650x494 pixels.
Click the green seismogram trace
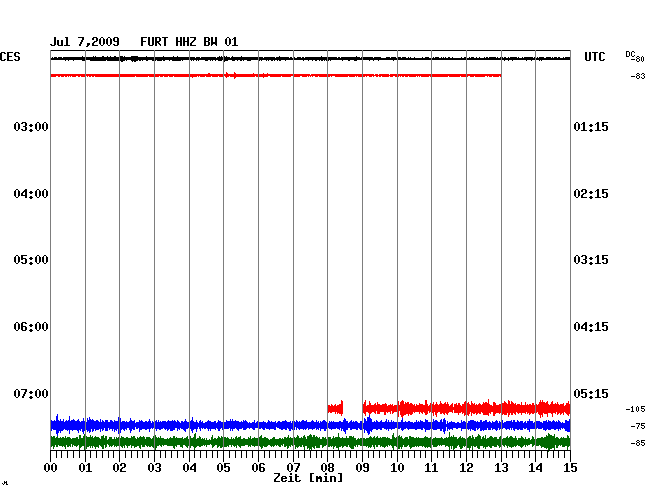point(310,442)
